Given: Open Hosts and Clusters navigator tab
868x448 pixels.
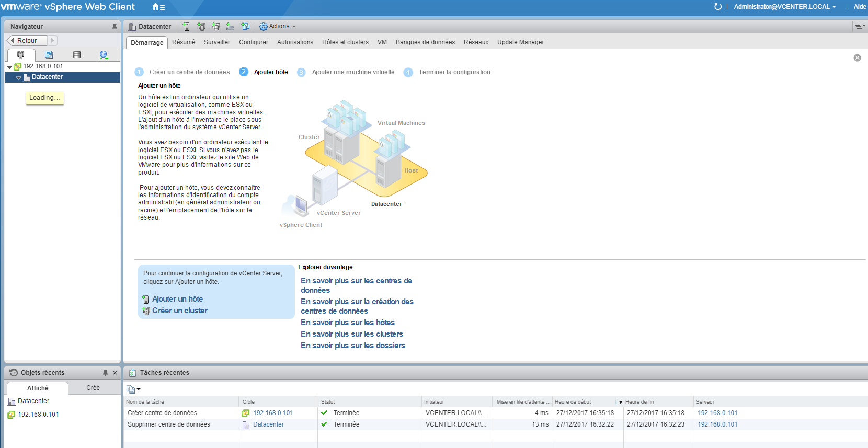Looking at the screenshot, I should pos(21,54).
